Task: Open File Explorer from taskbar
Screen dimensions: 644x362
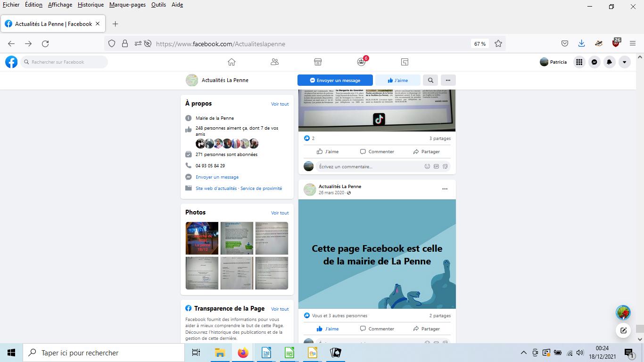Action: pos(219,353)
